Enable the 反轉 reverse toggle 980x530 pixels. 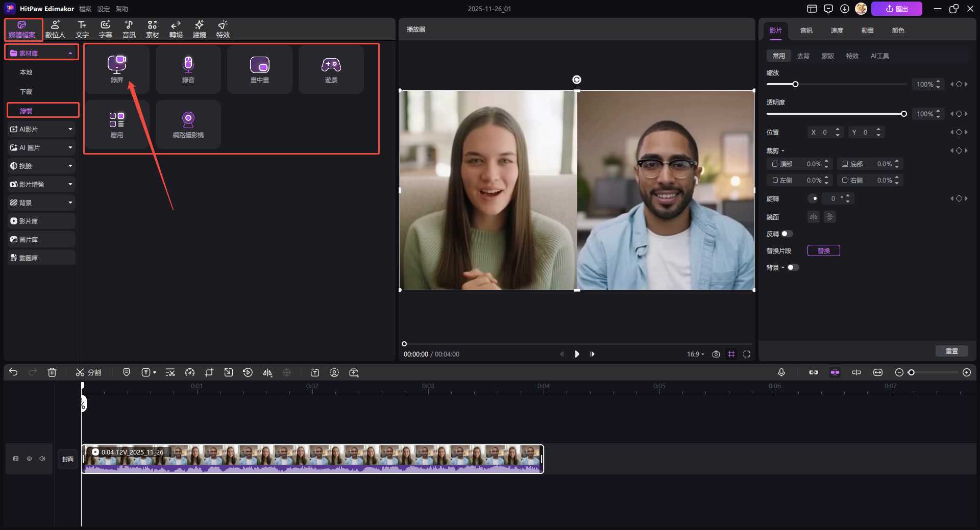(x=788, y=234)
